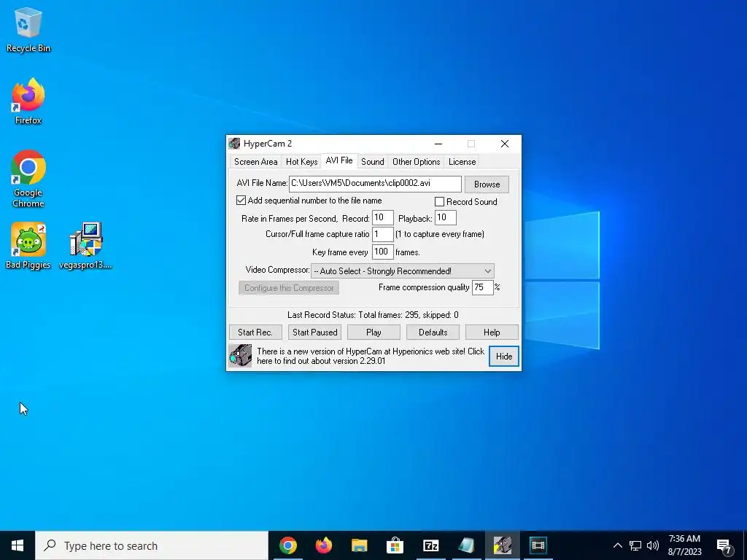Select the vegaspro13 installer desktop icon
This screenshot has width=747, height=560.
(x=86, y=246)
